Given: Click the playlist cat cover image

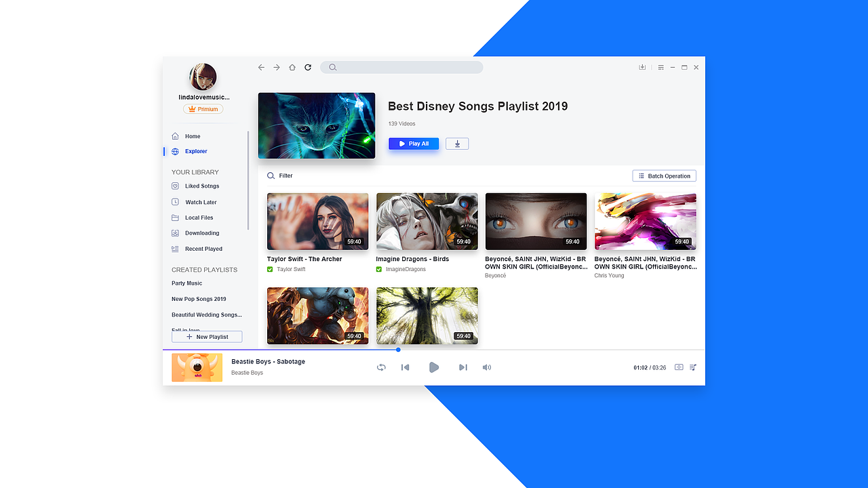Looking at the screenshot, I should (x=317, y=125).
